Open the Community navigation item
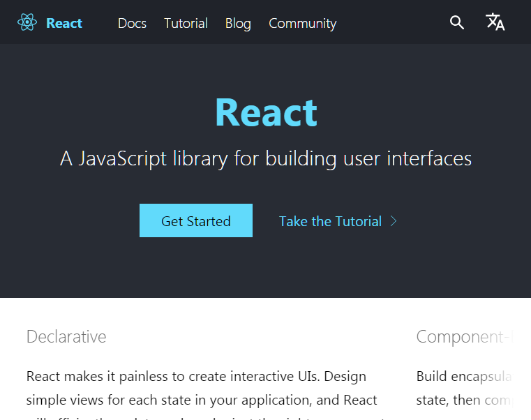 tap(302, 24)
